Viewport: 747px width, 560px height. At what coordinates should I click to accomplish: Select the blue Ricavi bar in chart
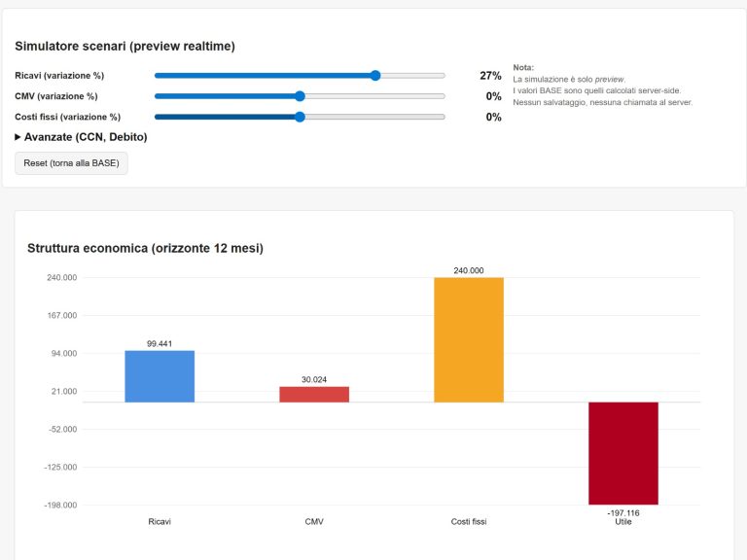click(160, 376)
